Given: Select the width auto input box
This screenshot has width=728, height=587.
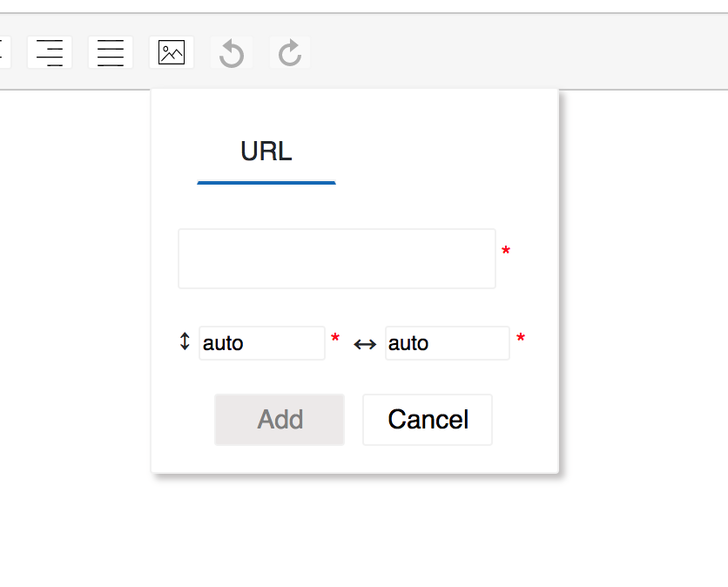Looking at the screenshot, I should click(x=447, y=343).
